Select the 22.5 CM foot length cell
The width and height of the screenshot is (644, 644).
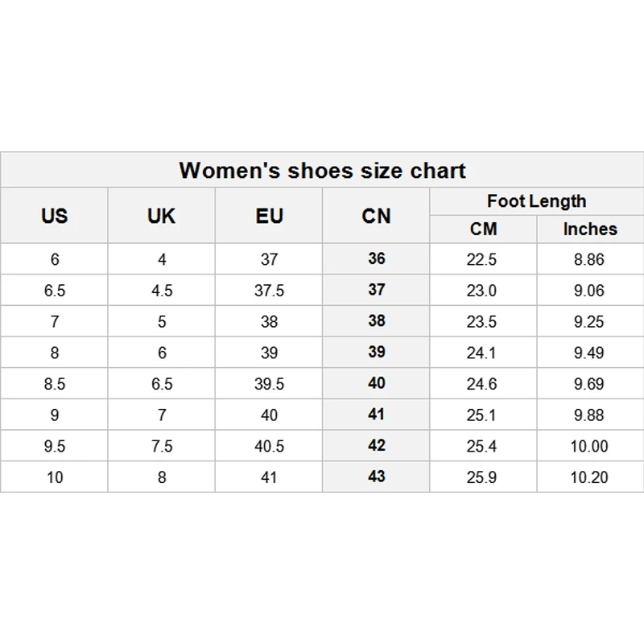[483, 259]
